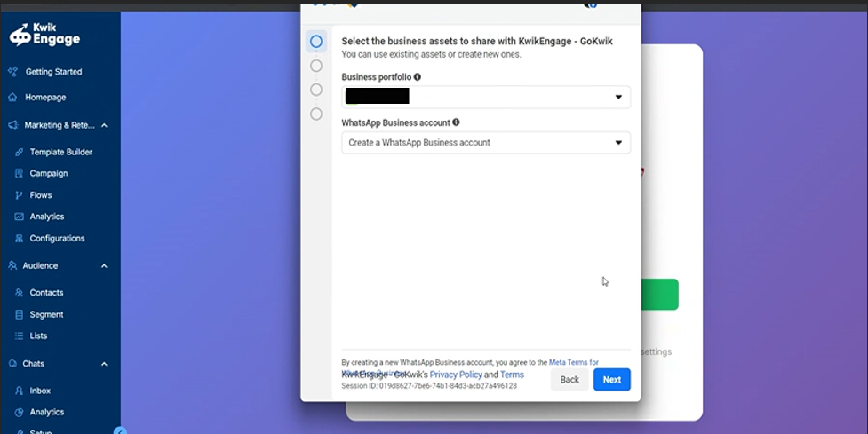868x434 pixels.
Task: Open Inbox page
Action: click(40, 391)
